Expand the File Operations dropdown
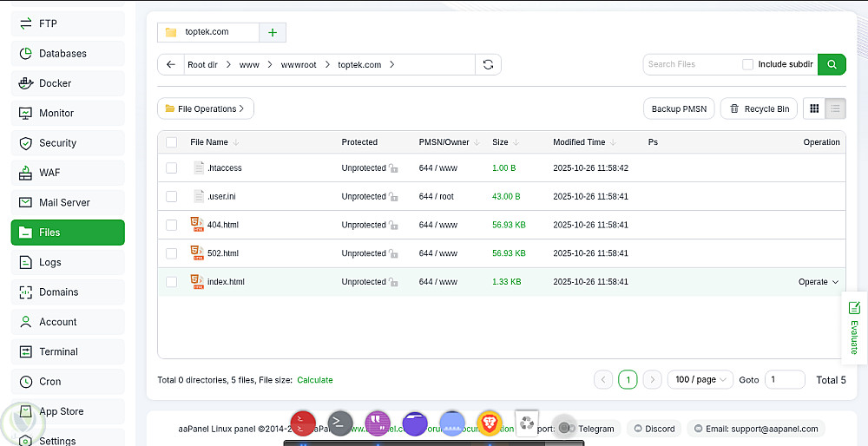The width and height of the screenshot is (868, 446). (x=206, y=108)
